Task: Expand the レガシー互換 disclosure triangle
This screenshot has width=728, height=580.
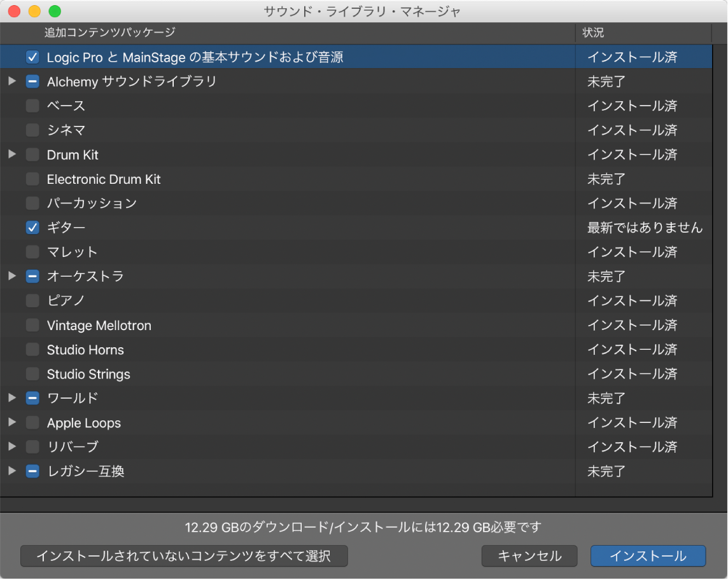Action: [x=11, y=471]
